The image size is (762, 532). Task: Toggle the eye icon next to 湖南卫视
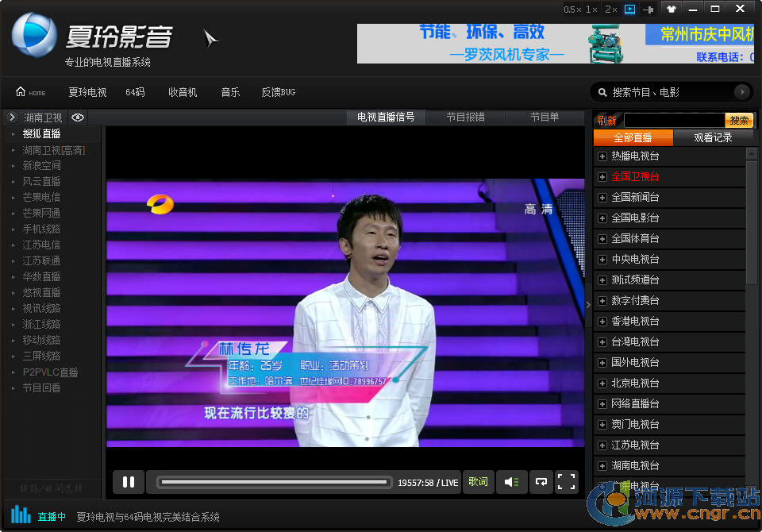click(78, 118)
